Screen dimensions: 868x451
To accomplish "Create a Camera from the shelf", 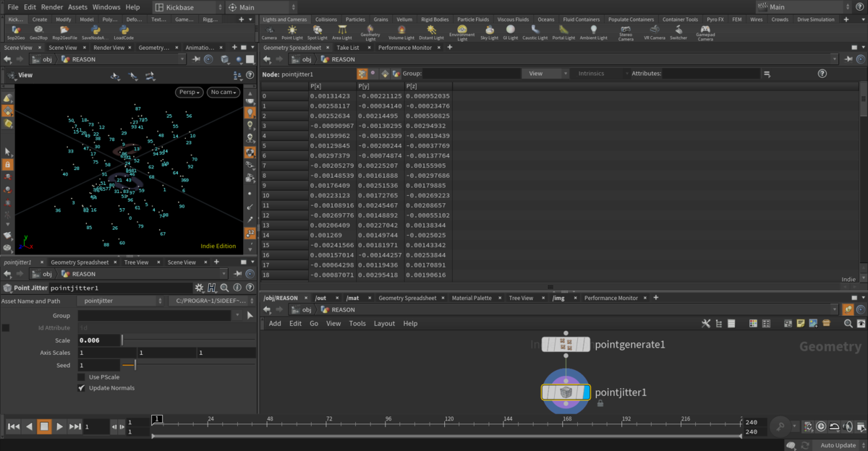I will coord(269,32).
